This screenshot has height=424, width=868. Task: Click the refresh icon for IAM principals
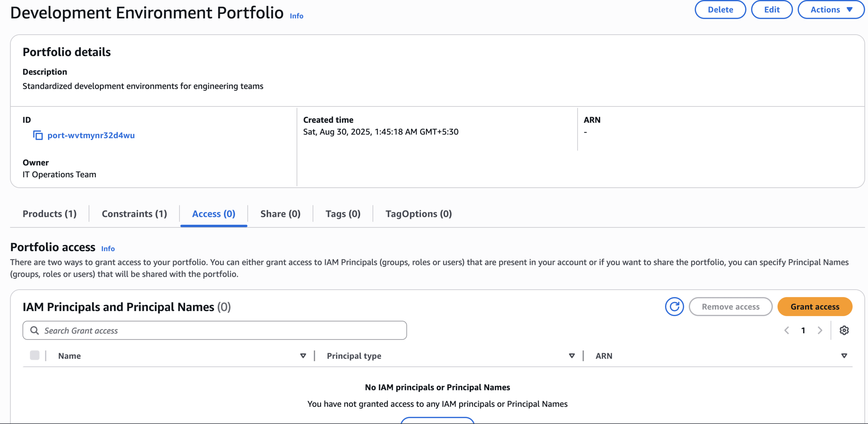point(674,307)
